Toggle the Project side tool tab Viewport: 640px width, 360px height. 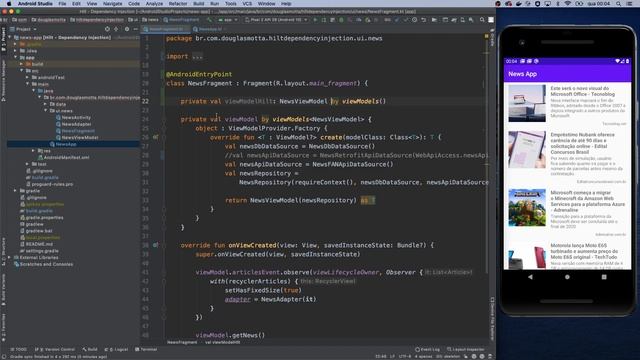[3, 39]
